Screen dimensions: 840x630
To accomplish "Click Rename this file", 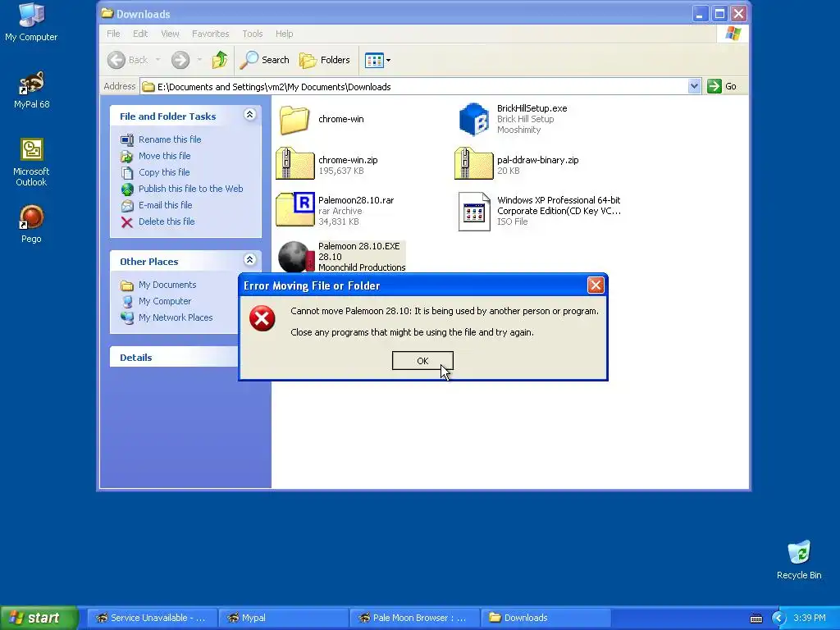I will click(170, 139).
